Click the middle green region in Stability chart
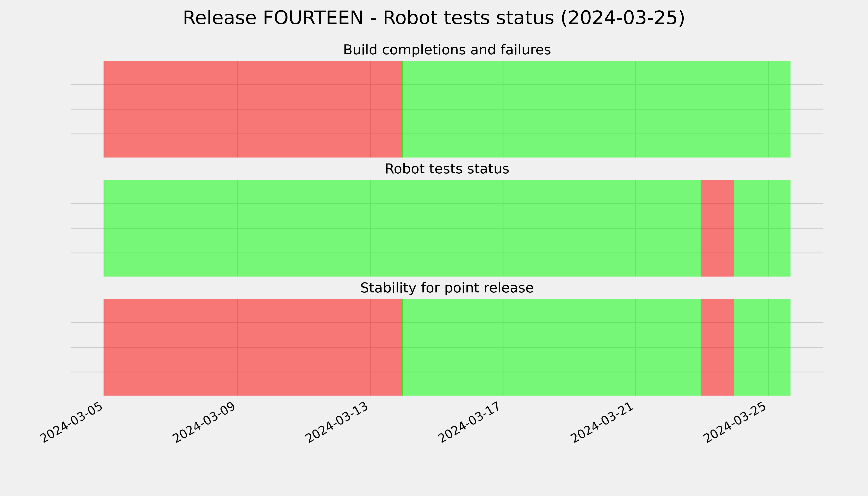Viewport: 868px width, 496px height. click(x=552, y=347)
